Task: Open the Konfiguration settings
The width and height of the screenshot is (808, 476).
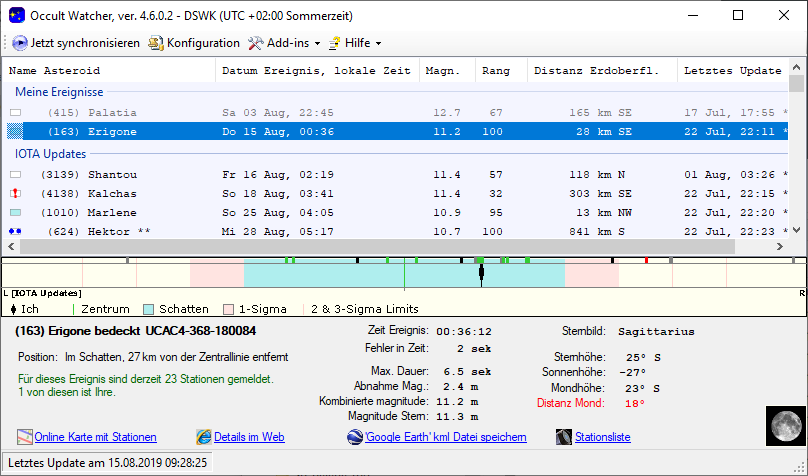Action: click(194, 43)
